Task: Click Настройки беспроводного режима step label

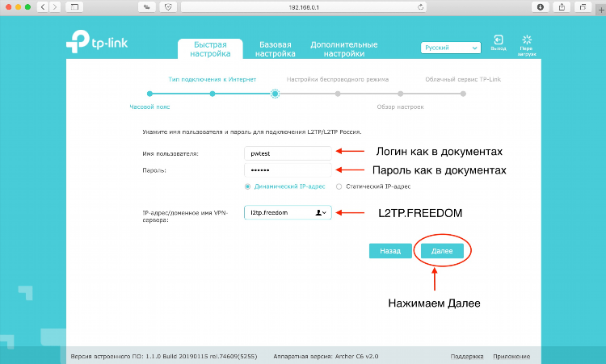Action: point(338,79)
